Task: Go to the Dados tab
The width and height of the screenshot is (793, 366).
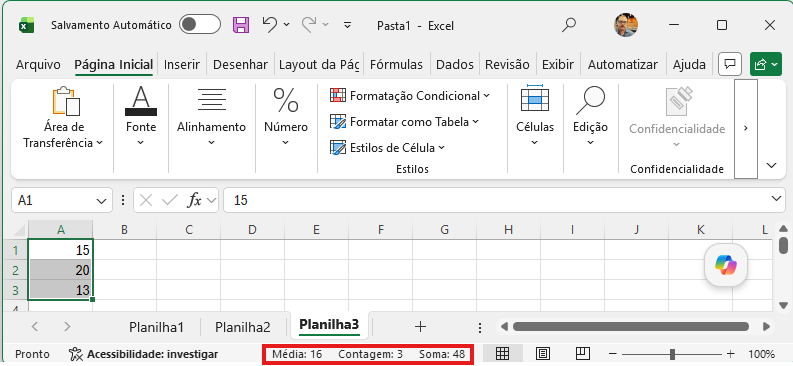Action: [455, 65]
